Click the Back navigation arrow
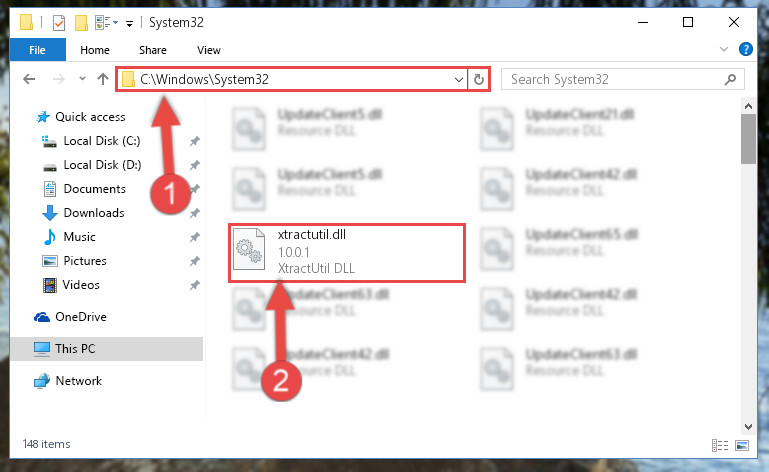769x472 pixels. 29,79
